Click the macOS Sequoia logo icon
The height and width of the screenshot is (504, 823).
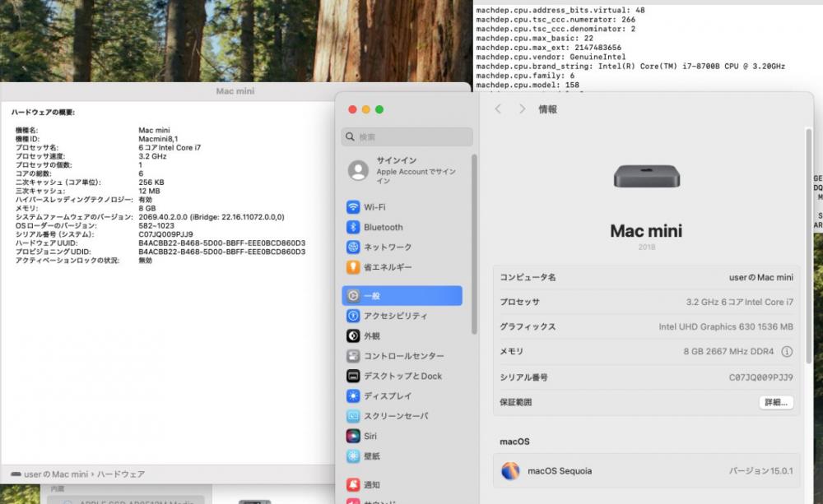point(510,471)
